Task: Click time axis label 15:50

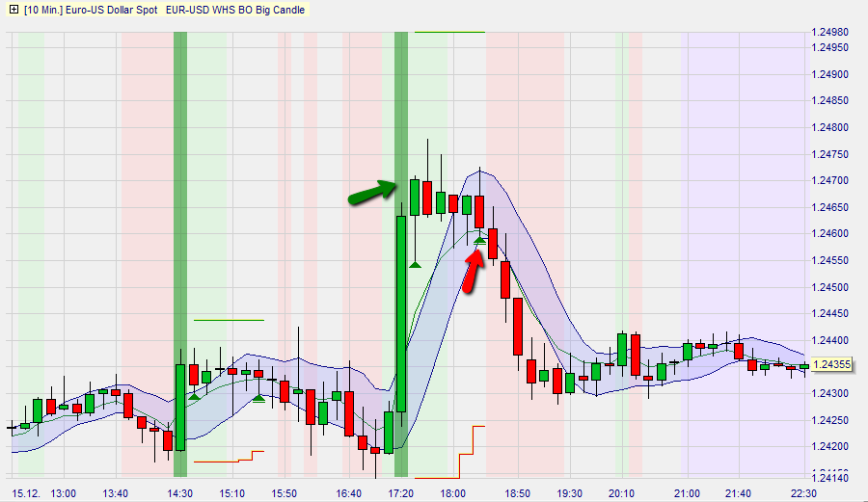Action: click(x=284, y=493)
